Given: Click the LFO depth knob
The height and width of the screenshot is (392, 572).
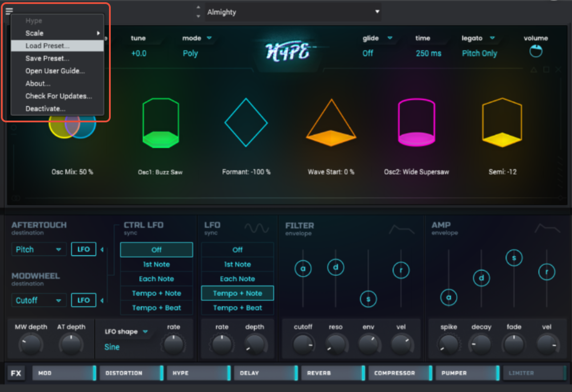Looking at the screenshot, I should [255, 345].
